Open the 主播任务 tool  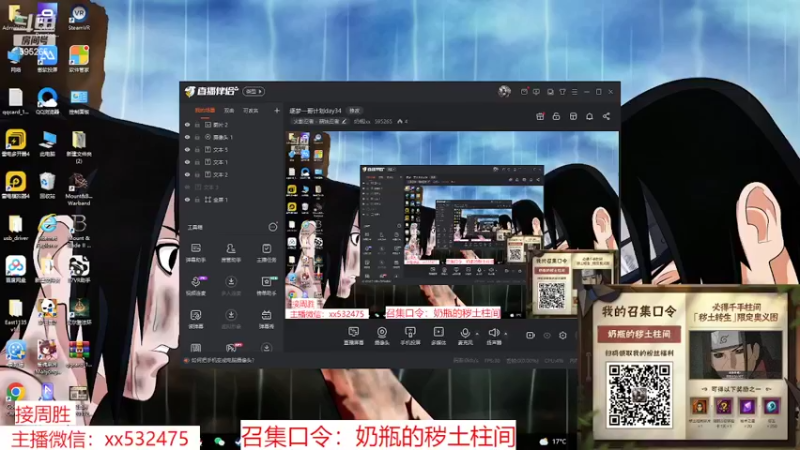266,253
